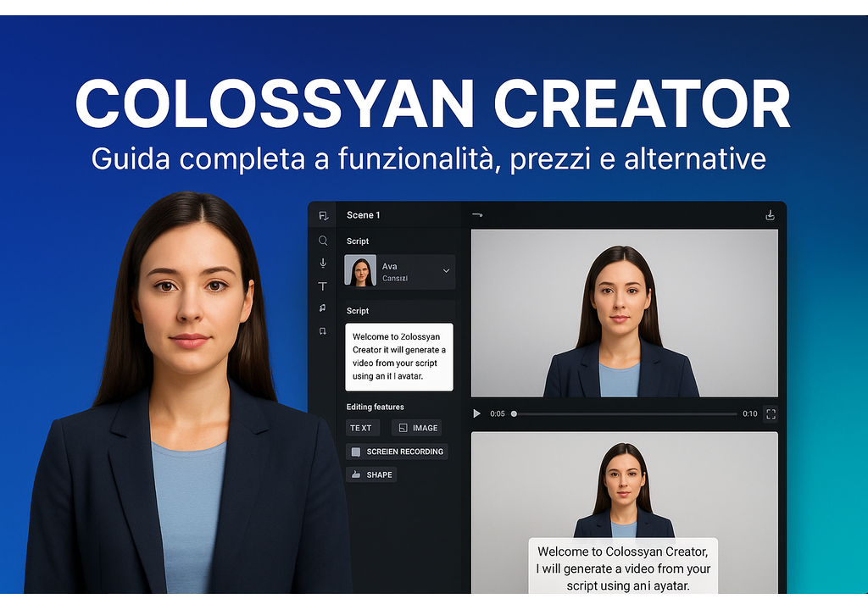Play the generated avatar video
Image resolution: width=868 pixels, height=610 pixels.
476,413
